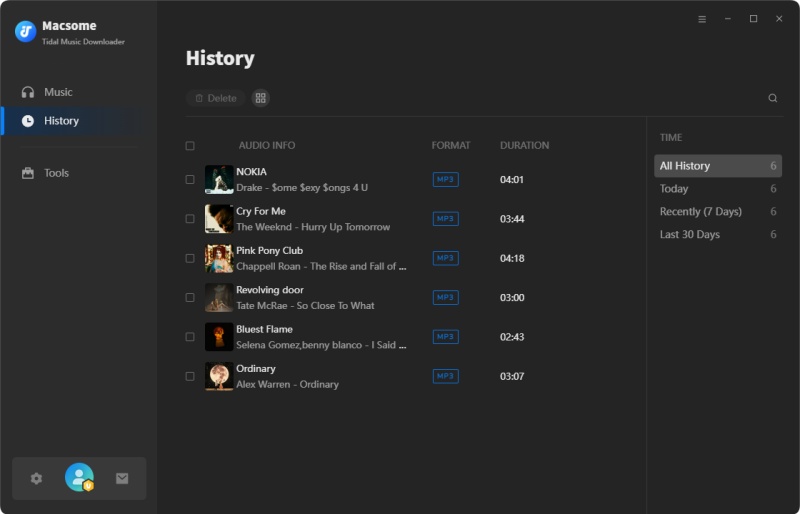
Task: Check the Bluest Flame checkbox
Action: 190,337
